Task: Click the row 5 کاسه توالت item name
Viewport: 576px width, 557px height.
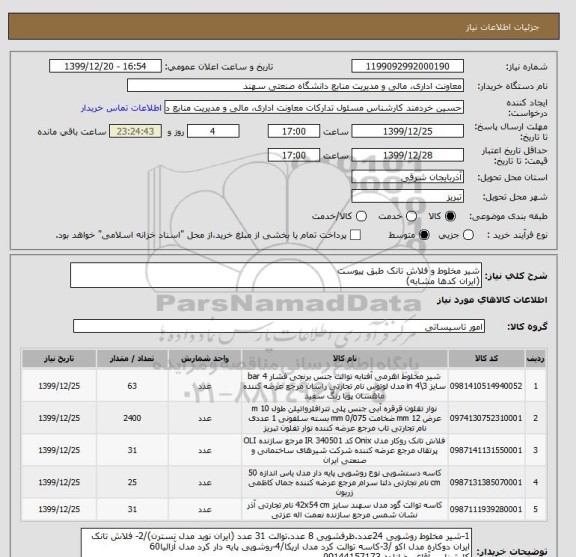Action: point(345,509)
